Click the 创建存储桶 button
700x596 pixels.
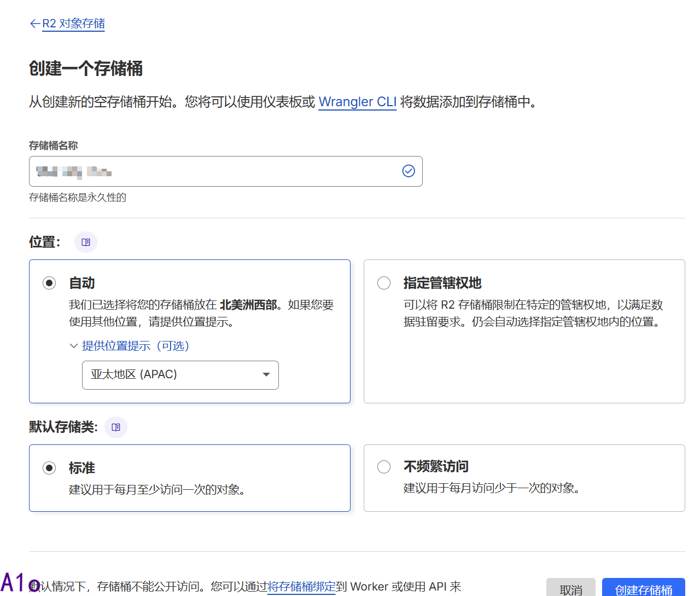click(x=643, y=589)
